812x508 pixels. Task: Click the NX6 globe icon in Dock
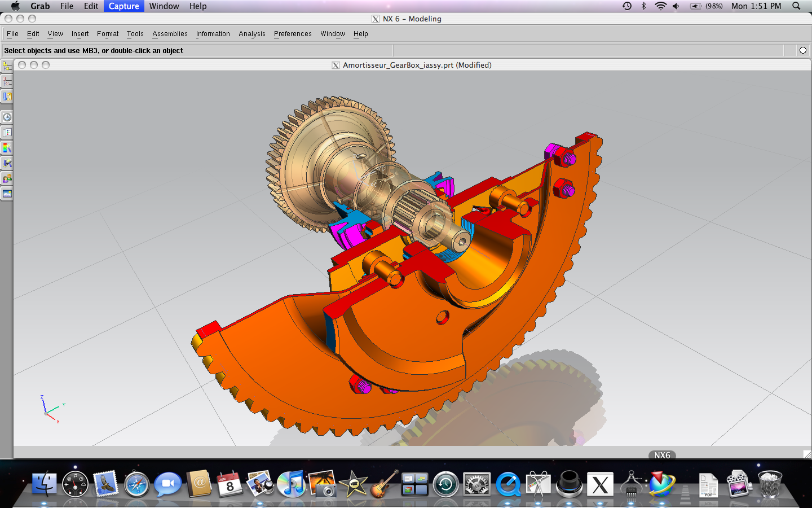pyautogui.click(x=661, y=484)
